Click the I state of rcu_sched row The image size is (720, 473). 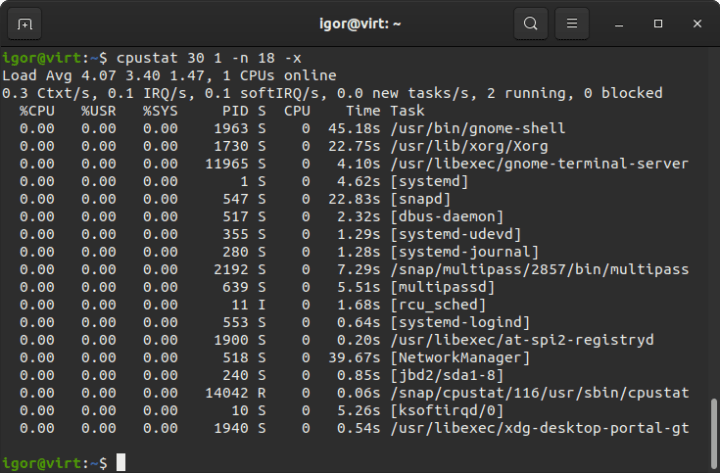(x=261, y=305)
